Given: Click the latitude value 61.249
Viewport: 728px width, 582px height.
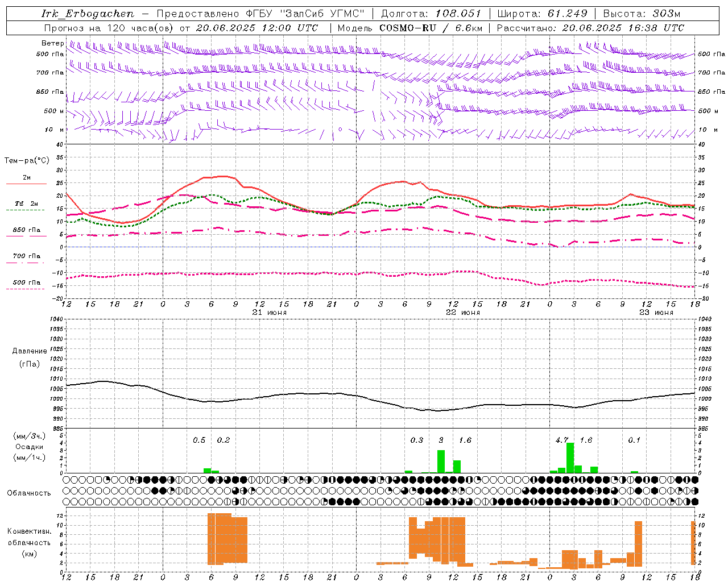Looking at the screenshot, I should 568,14.
